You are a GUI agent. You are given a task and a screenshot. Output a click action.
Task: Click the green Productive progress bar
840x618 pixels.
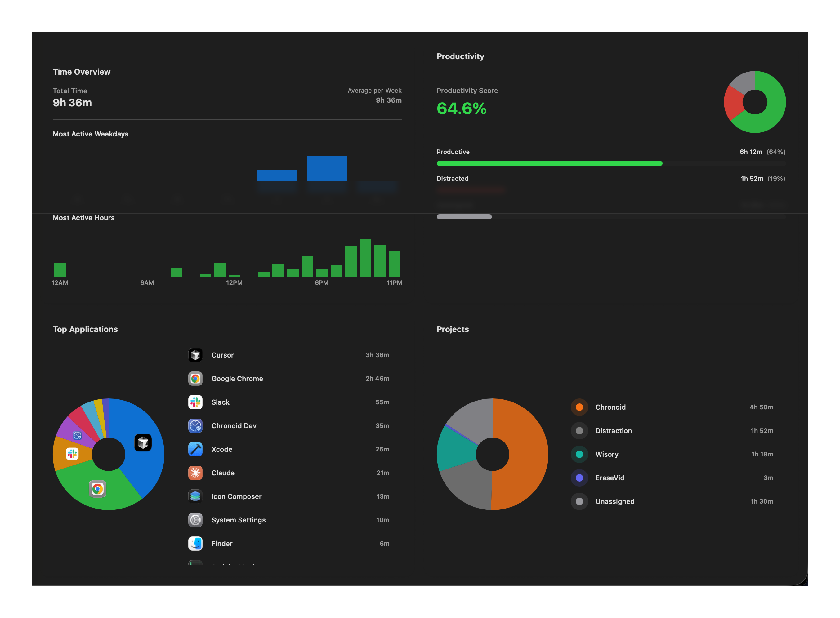(x=549, y=163)
